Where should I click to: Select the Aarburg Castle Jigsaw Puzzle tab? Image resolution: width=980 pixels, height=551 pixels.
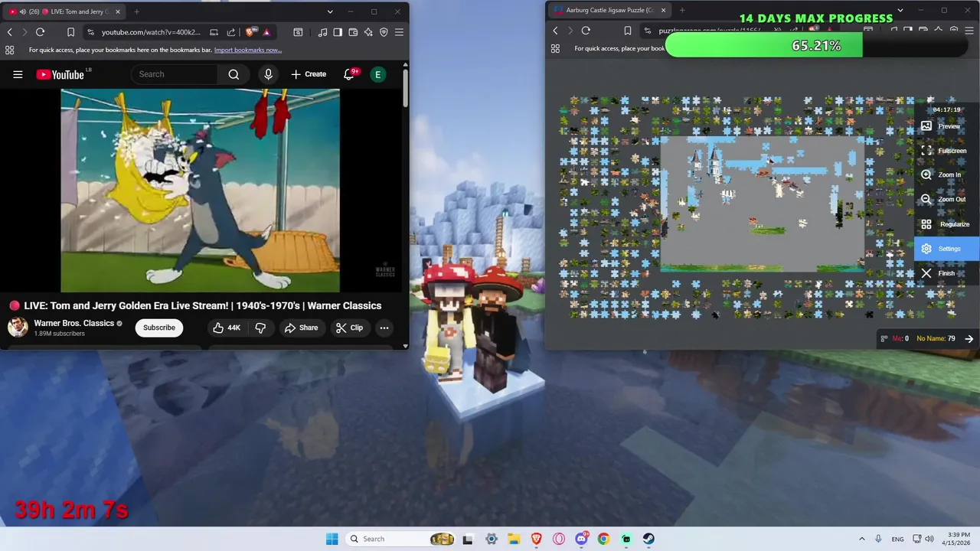pyautogui.click(x=609, y=11)
